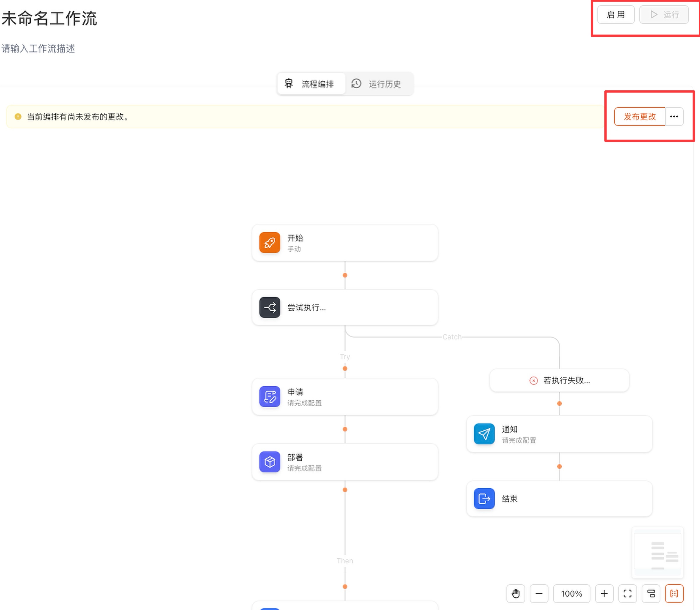Select the 开始 node card
Image resolution: width=700 pixels, height=610 pixels.
click(x=345, y=243)
